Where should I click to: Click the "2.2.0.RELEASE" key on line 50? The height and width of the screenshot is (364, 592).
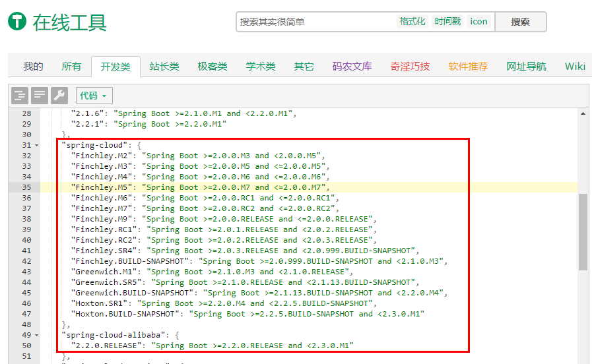point(106,346)
